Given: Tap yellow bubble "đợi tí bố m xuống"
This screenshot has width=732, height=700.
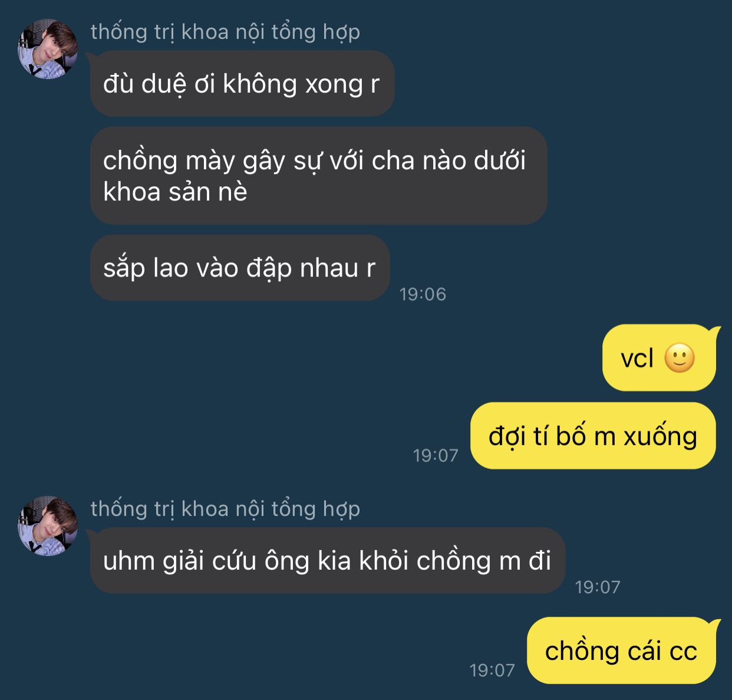Looking at the screenshot, I should pyautogui.click(x=593, y=436).
